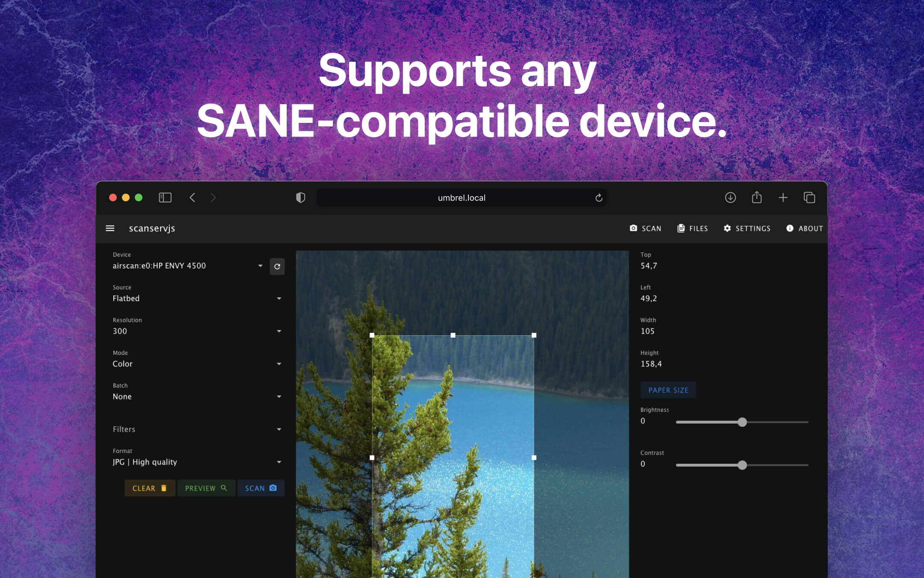Open the PAPER SIZE selector
Image resolution: width=924 pixels, height=578 pixels.
668,390
